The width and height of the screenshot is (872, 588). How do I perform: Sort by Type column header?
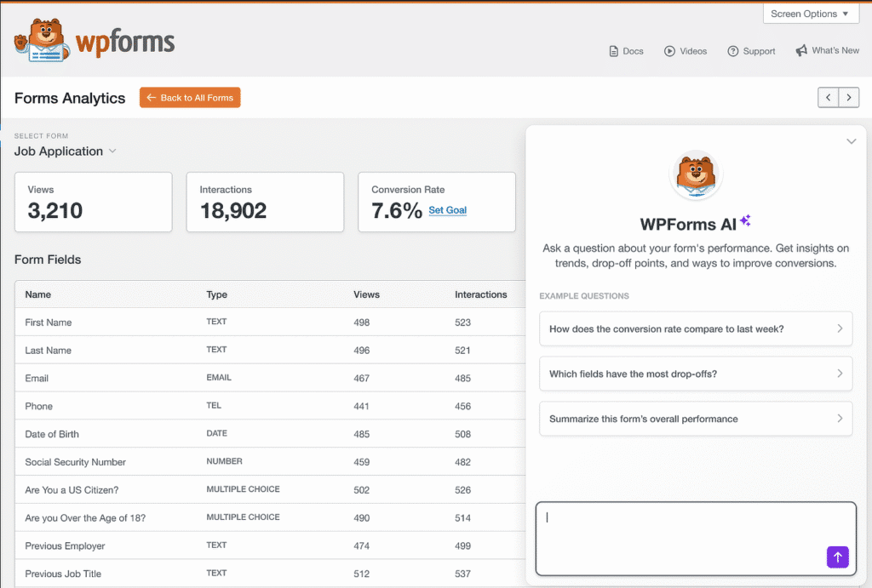[x=217, y=294]
